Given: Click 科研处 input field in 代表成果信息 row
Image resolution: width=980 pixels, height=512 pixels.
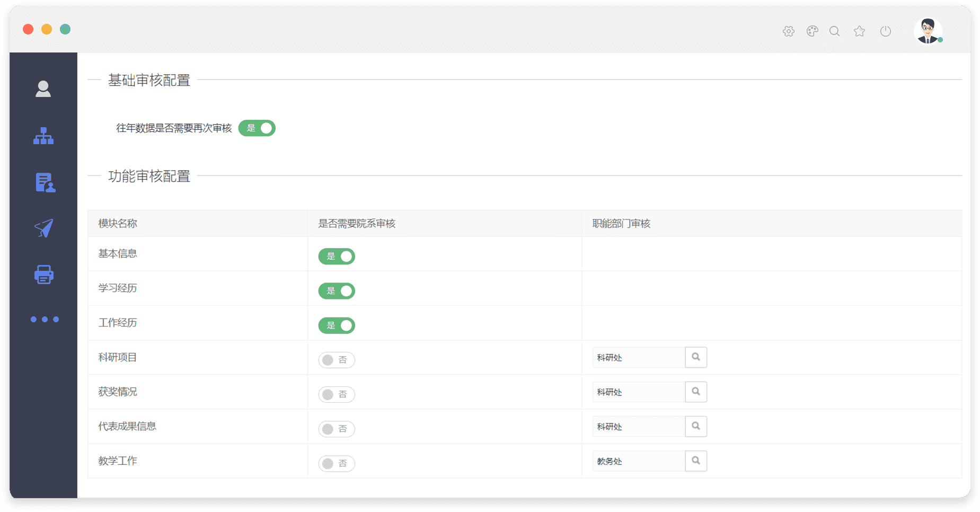Looking at the screenshot, I should [x=639, y=426].
